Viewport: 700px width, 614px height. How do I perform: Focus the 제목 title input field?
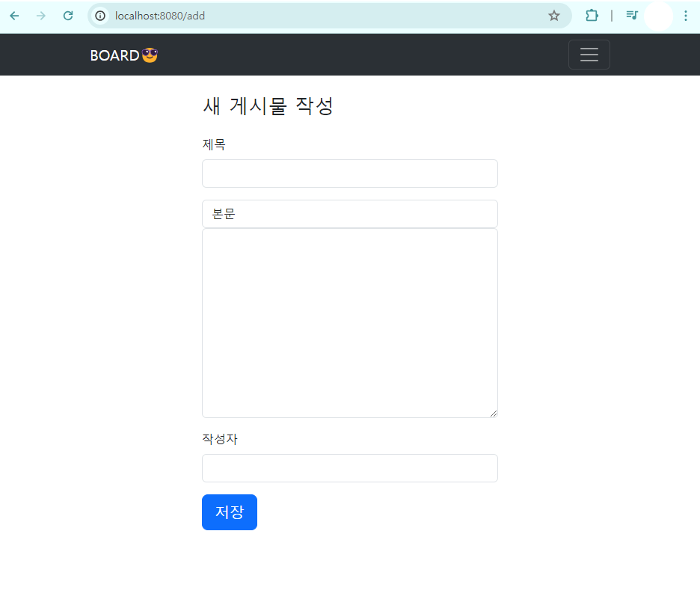coord(350,174)
